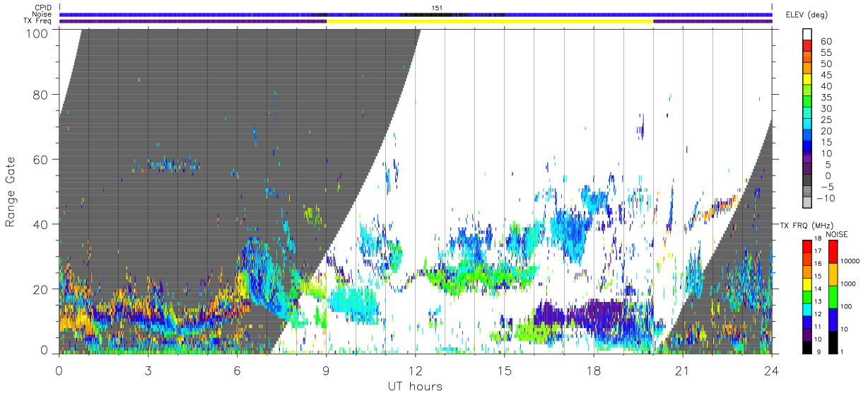The image size is (868, 401).
Task: Pick the green 100–1000 swatch in NOISE colorbar
Action: coord(832,296)
